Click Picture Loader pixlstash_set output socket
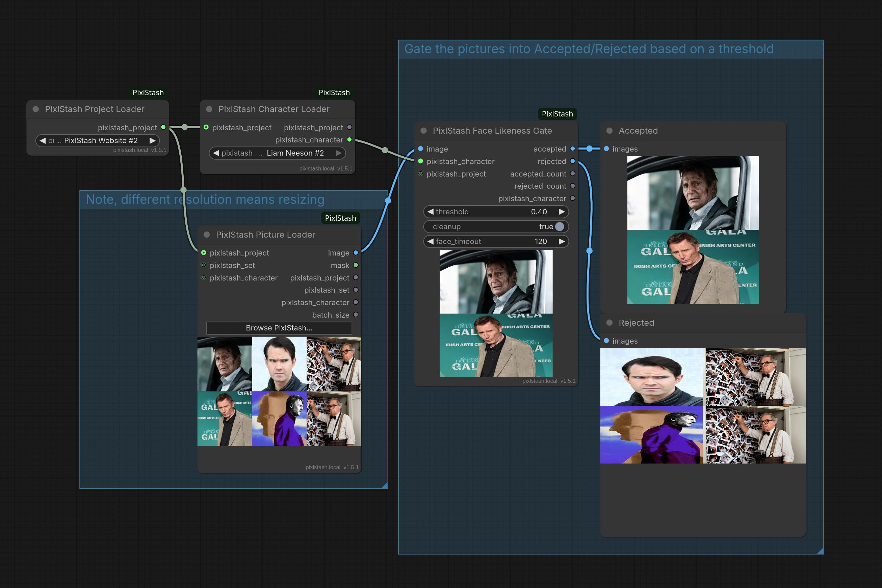 [356, 290]
